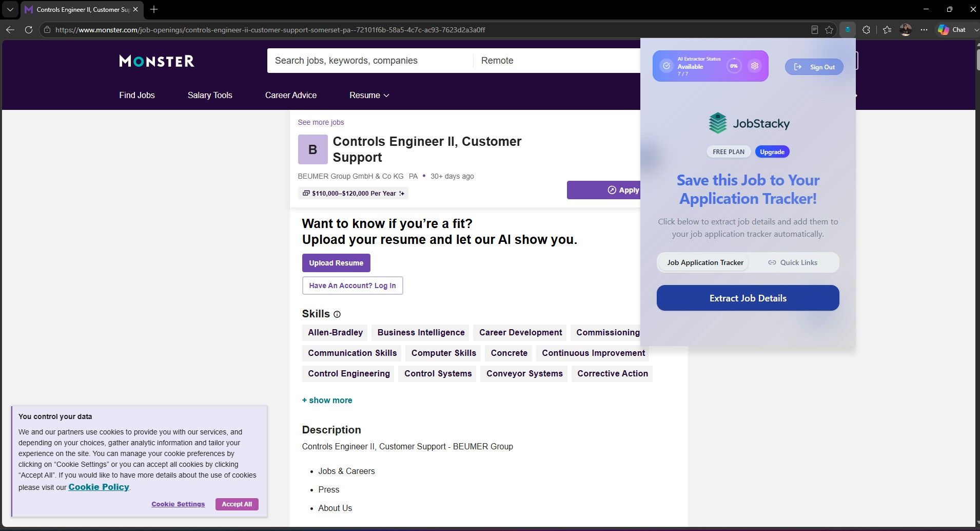The height and width of the screenshot is (531, 980).
Task: Sign out of JobStacky
Action: [814, 67]
